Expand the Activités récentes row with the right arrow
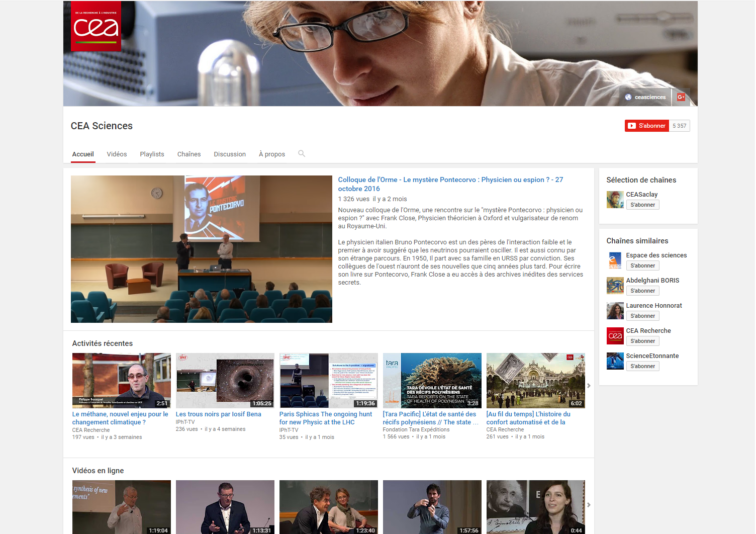The height and width of the screenshot is (534, 756). point(589,386)
